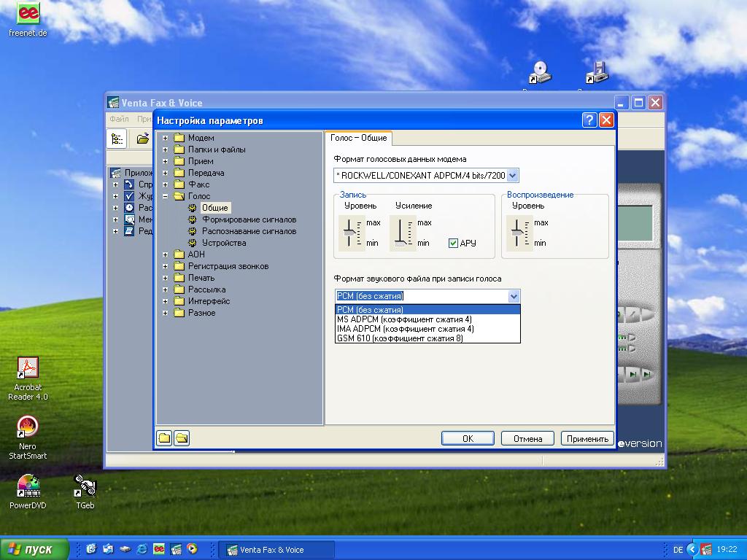Open the CD drive desktop shortcut
Screen dimensions: 747x560
[541, 73]
